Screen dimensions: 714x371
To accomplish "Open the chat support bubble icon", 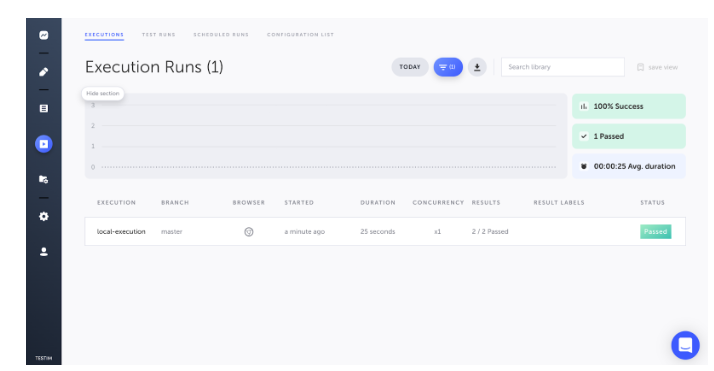I will (x=685, y=345).
